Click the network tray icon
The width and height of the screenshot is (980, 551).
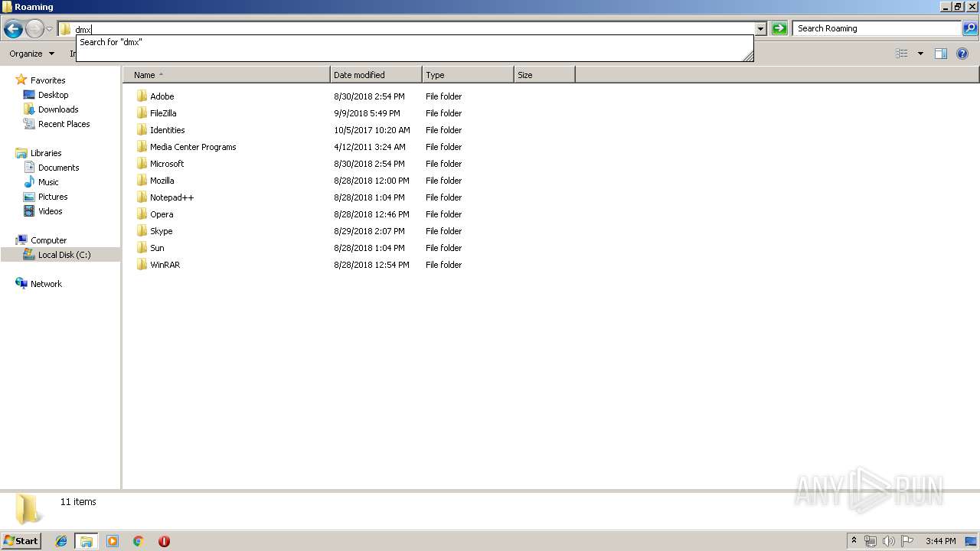[871, 541]
